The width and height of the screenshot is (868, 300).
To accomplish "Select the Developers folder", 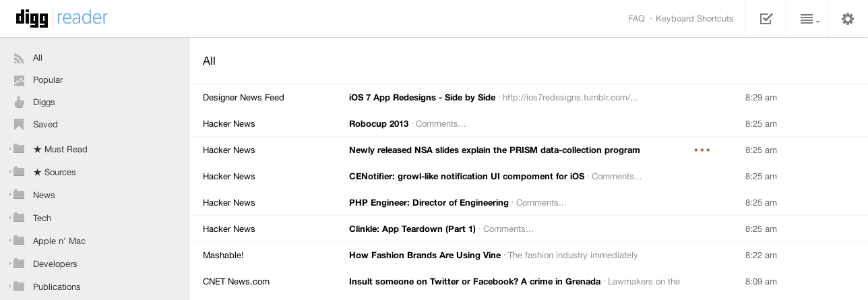I will (x=94, y=264).
